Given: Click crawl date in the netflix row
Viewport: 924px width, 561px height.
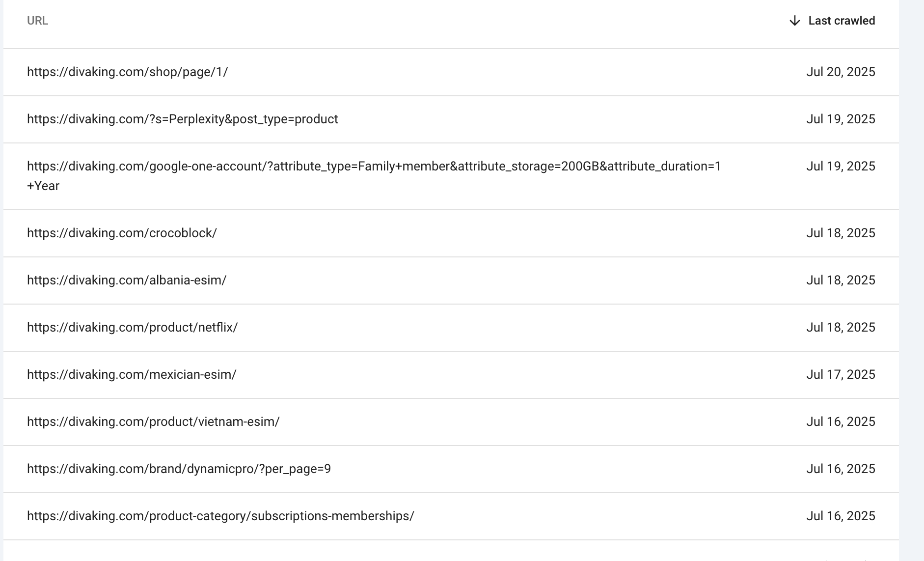Looking at the screenshot, I should tap(841, 328).
